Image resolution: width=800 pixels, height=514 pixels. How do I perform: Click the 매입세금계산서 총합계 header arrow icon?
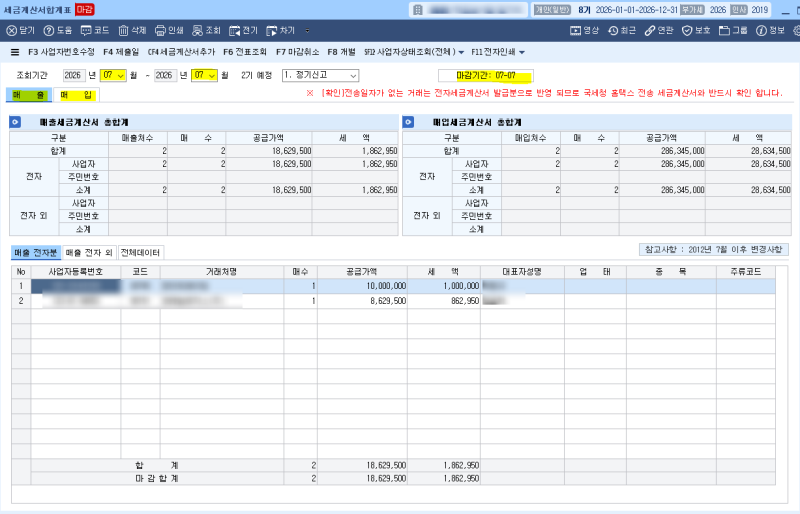(408, 123)
